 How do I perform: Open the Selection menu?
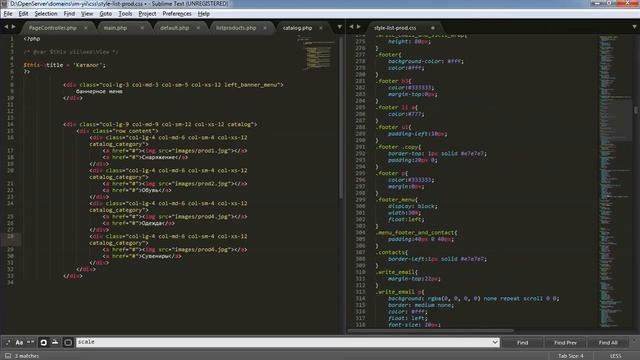point(46,13)
